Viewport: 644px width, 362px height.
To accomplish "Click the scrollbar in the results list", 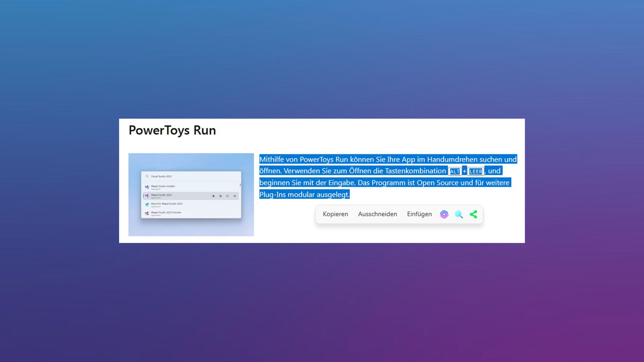I will 240,185.
